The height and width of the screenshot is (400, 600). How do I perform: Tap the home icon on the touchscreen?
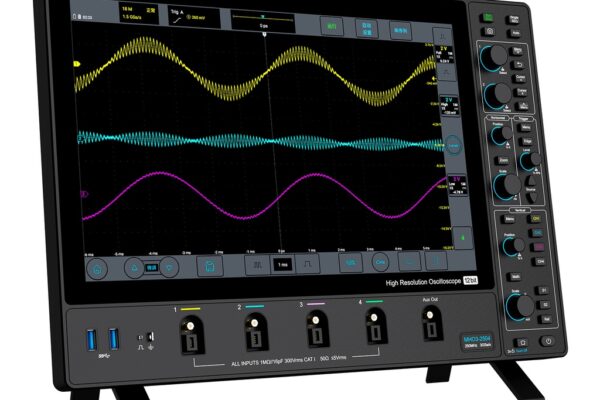tap(98, 269)
